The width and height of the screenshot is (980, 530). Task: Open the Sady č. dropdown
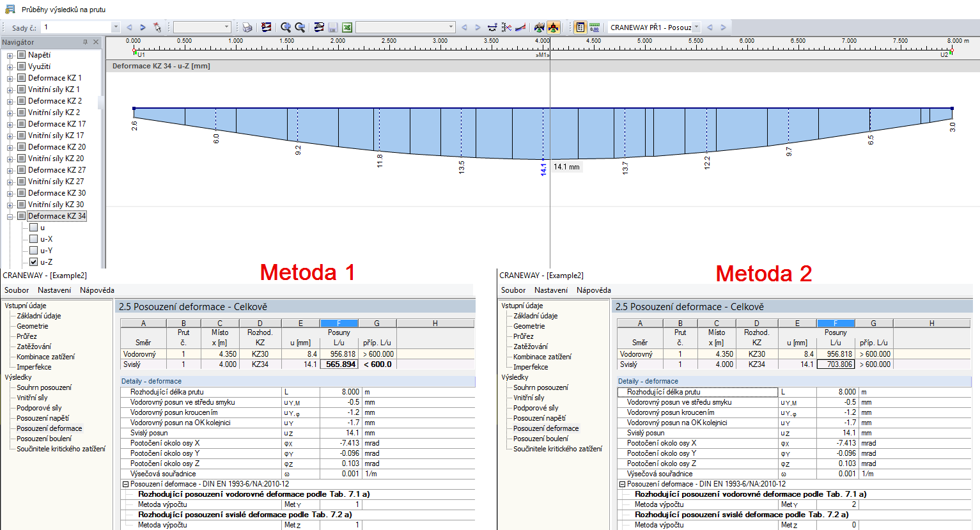pyautogui.click(x=116, y=27)
